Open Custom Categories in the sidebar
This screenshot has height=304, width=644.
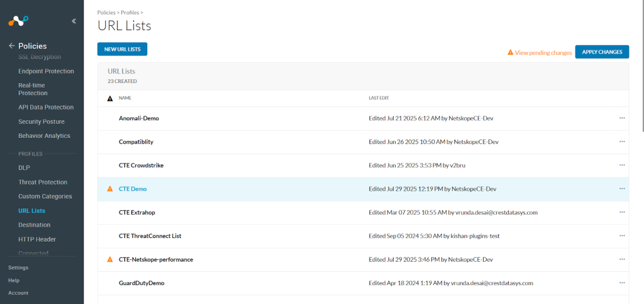(x=45, y=196)
